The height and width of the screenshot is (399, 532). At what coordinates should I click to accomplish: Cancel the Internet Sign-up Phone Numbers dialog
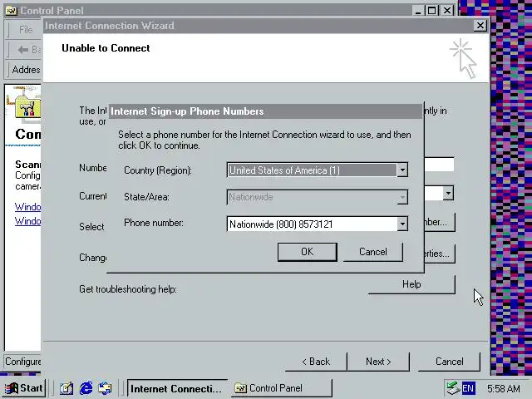373,252
